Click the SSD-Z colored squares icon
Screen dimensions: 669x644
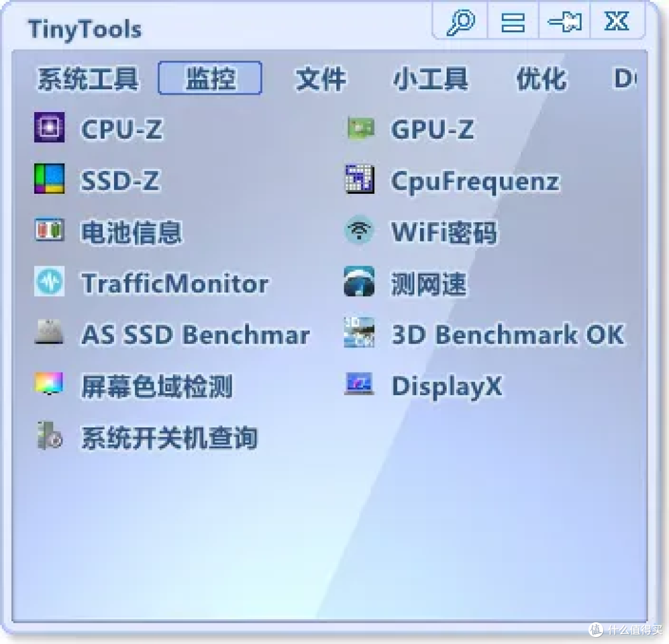click(50, 179)
